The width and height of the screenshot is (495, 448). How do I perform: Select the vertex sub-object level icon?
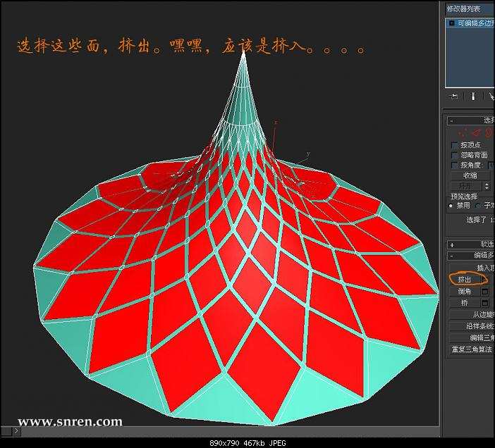pos(463,132)
